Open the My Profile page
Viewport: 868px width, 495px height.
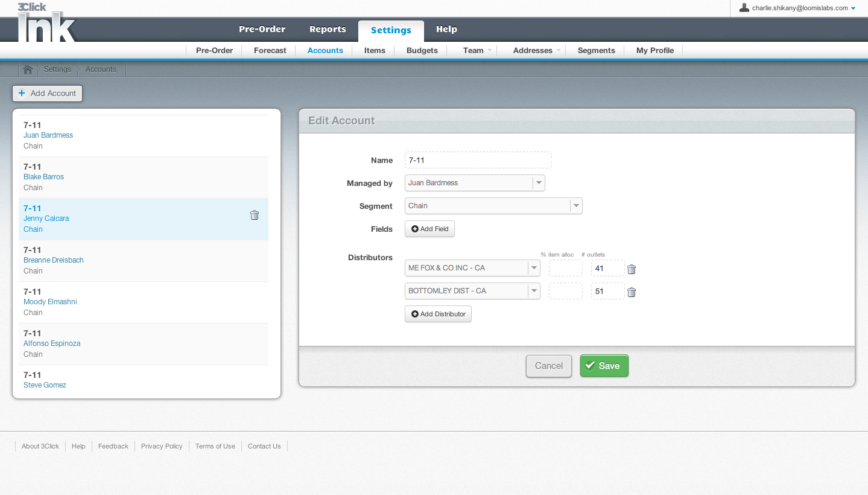[x=655, y=51]
